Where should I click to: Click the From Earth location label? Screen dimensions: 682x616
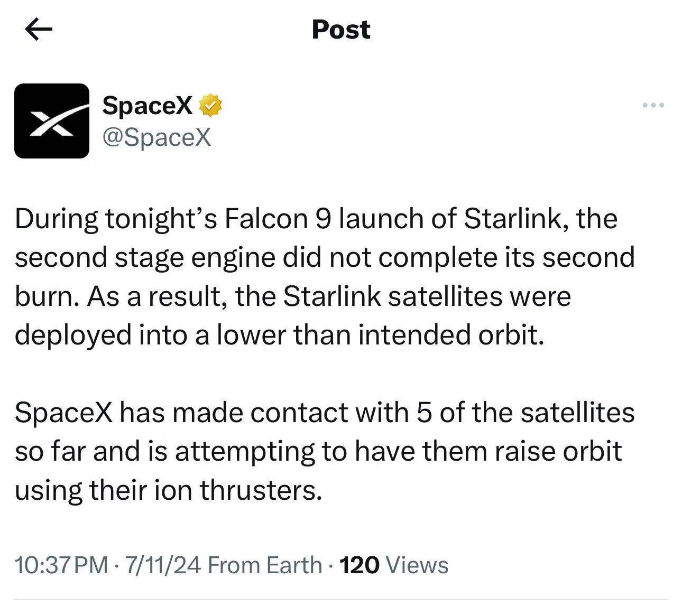click(265, 565)
